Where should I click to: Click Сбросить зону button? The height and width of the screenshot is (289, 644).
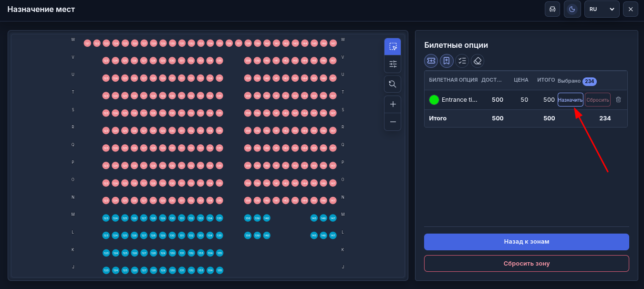pos(527,263)
